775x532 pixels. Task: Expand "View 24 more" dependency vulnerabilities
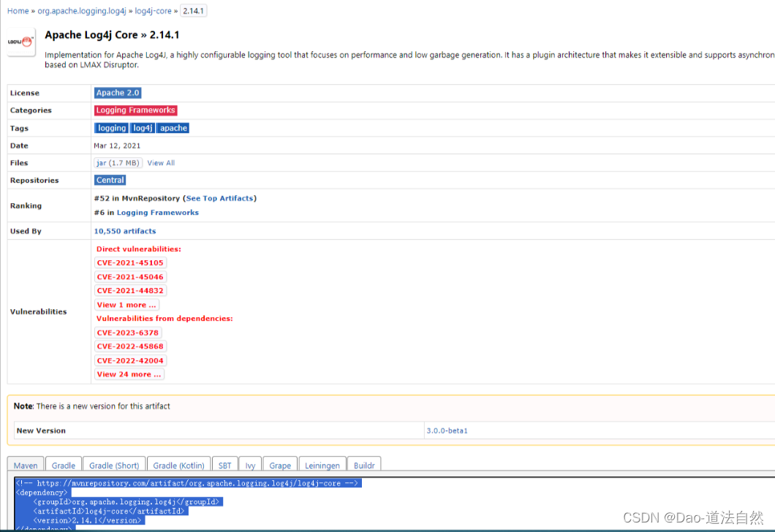129,373
